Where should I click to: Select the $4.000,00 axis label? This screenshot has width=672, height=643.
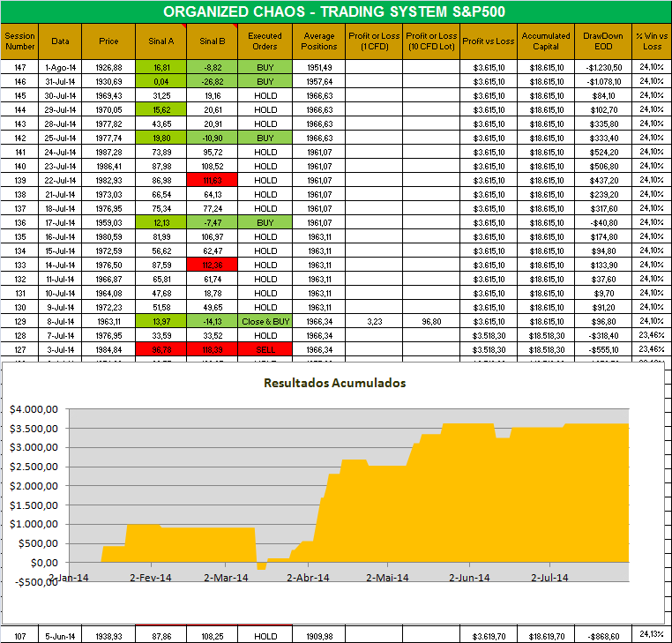coord(34,409)
